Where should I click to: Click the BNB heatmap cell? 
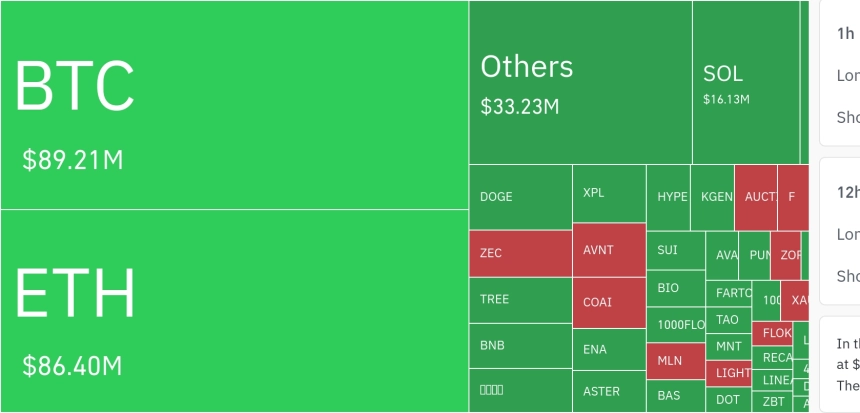[x=520, y=346]
